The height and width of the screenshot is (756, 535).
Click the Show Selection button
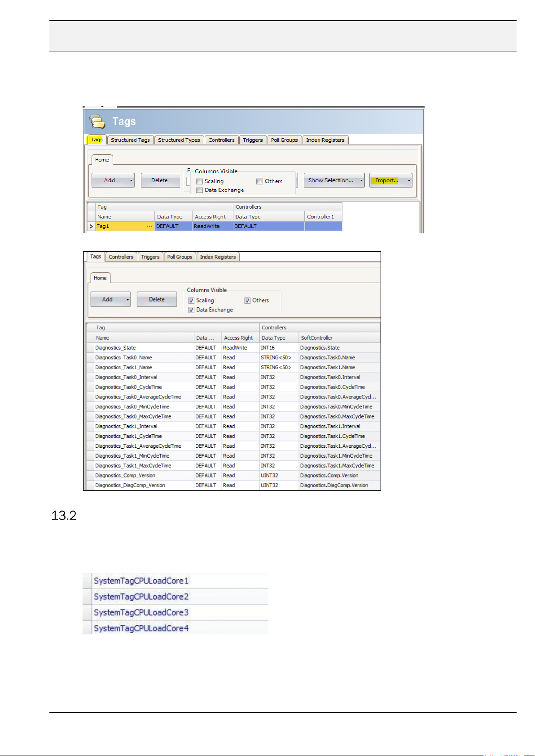coord(331,180)
